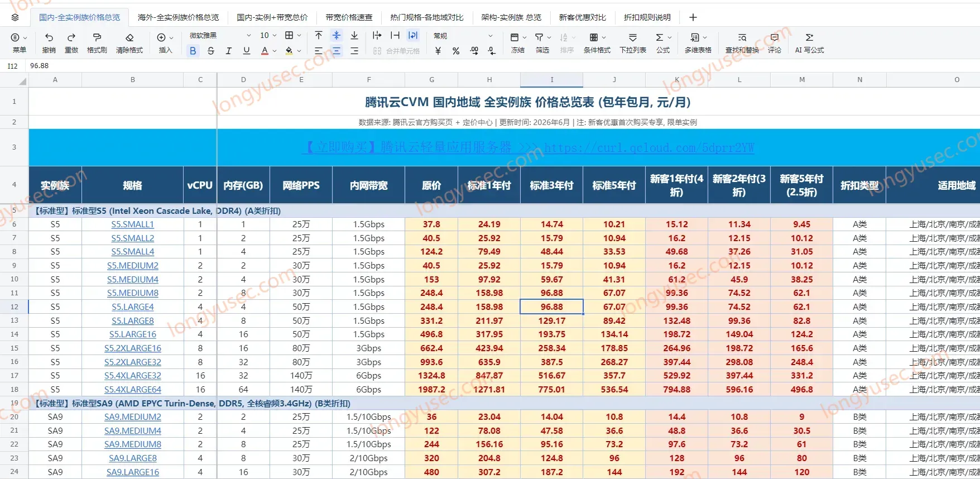Open the SA9.LARGE16 spec link
The height and width of the screenshot is (479, 980).
tap(133, 472)
